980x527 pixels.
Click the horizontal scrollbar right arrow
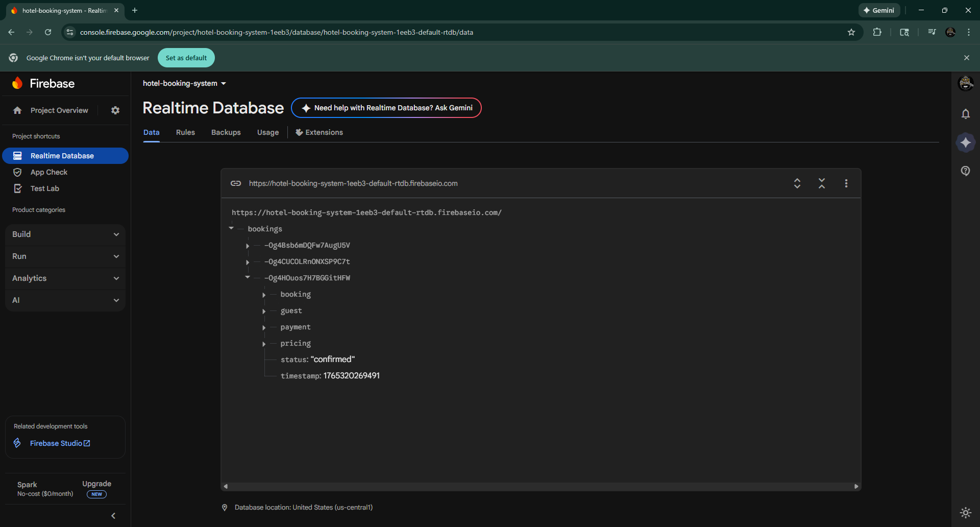coord(856,487)
